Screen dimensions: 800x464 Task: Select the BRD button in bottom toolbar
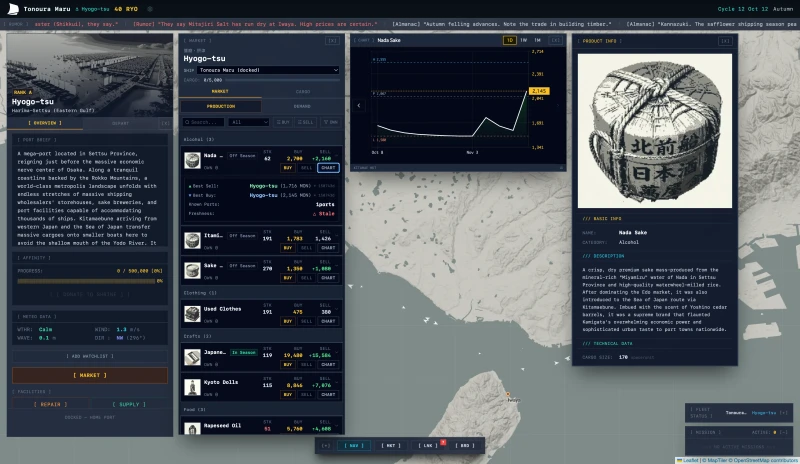click(x=465, y=446)
